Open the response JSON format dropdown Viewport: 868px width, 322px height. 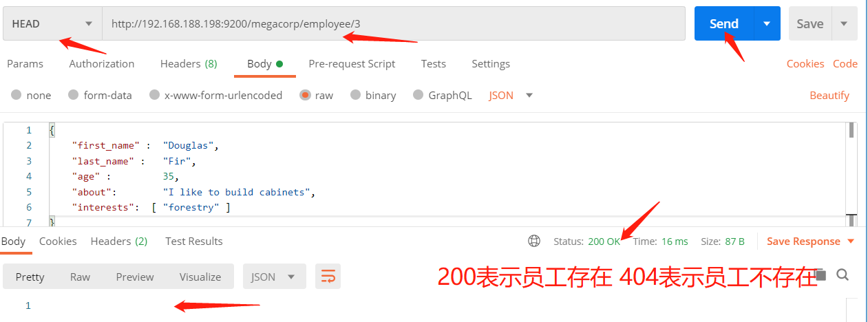tap(273, 277)
